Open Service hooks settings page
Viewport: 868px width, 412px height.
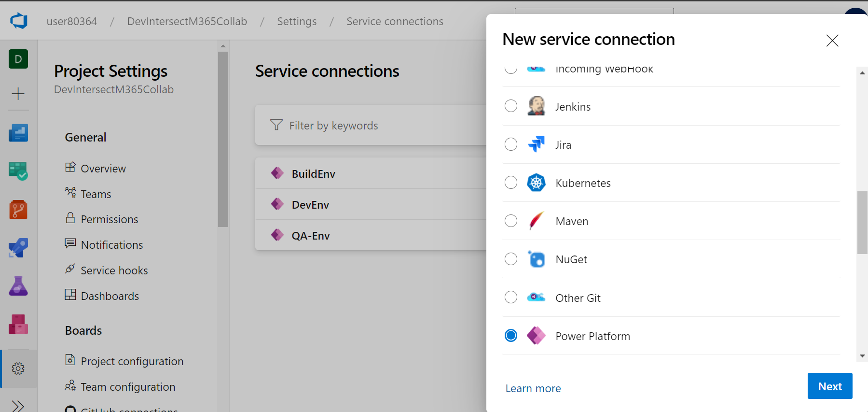[x=114, y=270]
